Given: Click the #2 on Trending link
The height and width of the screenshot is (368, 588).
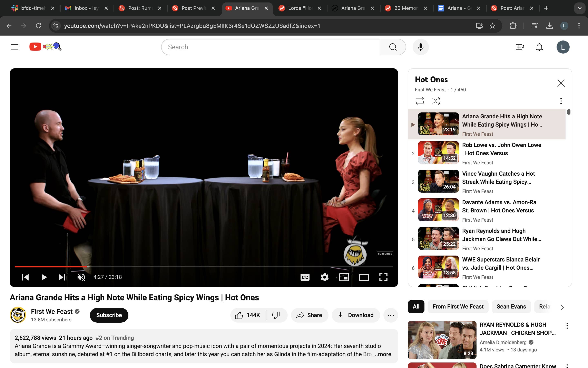Looking at the screenshot, I should pos(115,338).
